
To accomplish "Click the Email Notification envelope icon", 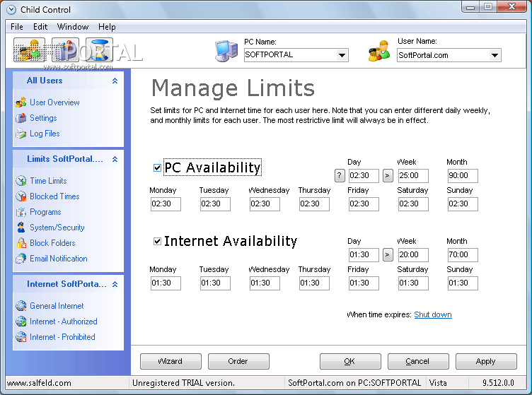I will tap(21, 259).
